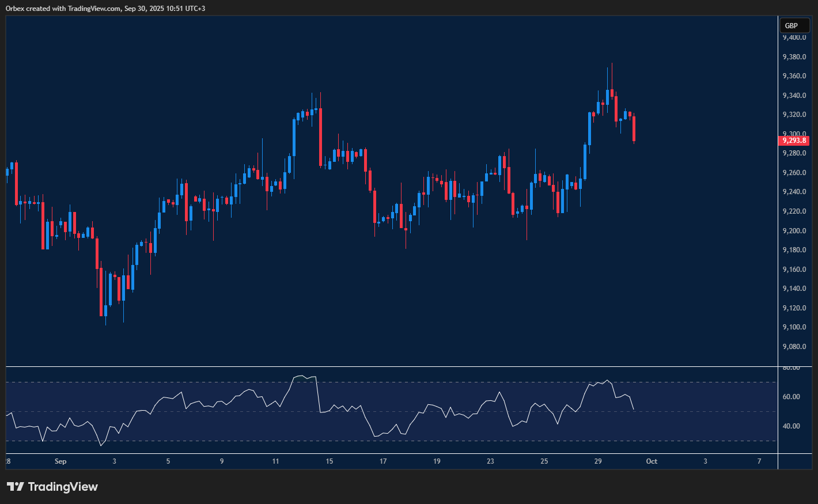Open the GBP currency selector
The image size is (818, 504).
click(x=794, y=26)
